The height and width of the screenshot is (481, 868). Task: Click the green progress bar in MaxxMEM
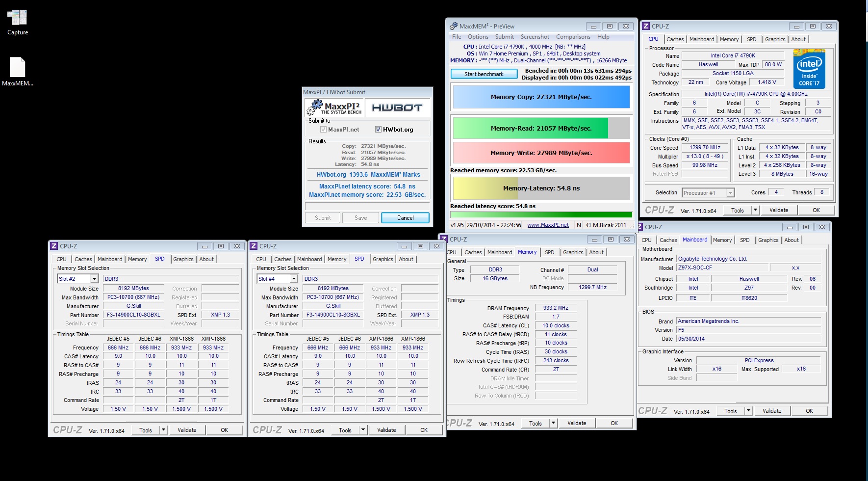pyautogui.click(x=541, y=214)
